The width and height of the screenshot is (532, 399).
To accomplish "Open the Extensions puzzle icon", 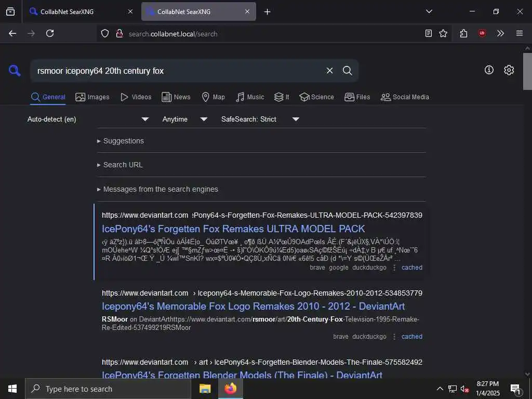I will point(463,33).
